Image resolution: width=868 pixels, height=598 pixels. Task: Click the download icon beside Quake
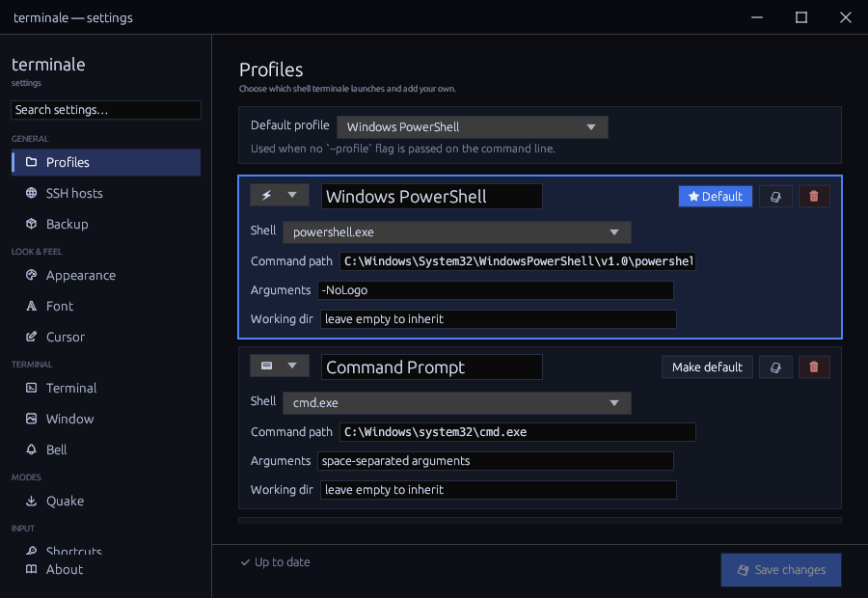32,501
